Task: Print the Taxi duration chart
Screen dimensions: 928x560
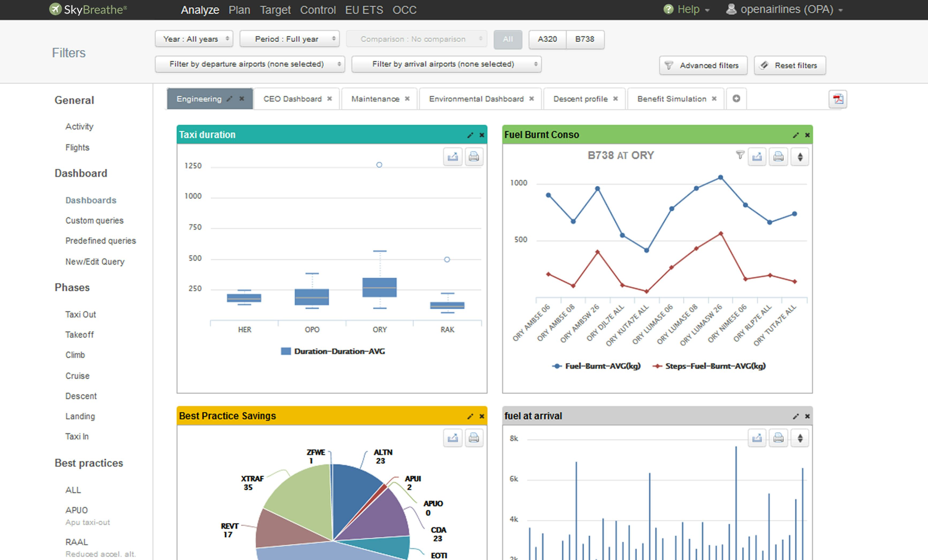Action: 474,156
